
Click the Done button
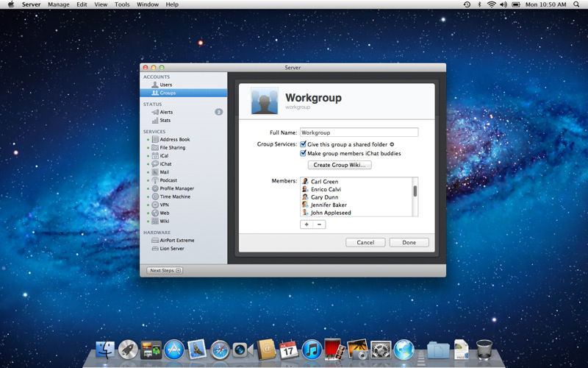tap(409, 243)
